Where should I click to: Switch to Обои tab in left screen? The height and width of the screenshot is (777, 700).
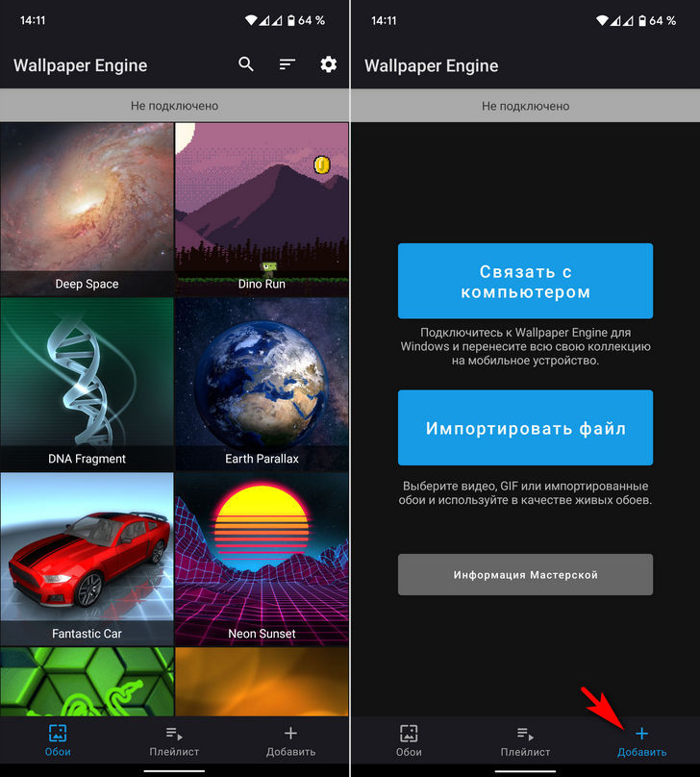(58, 740)
